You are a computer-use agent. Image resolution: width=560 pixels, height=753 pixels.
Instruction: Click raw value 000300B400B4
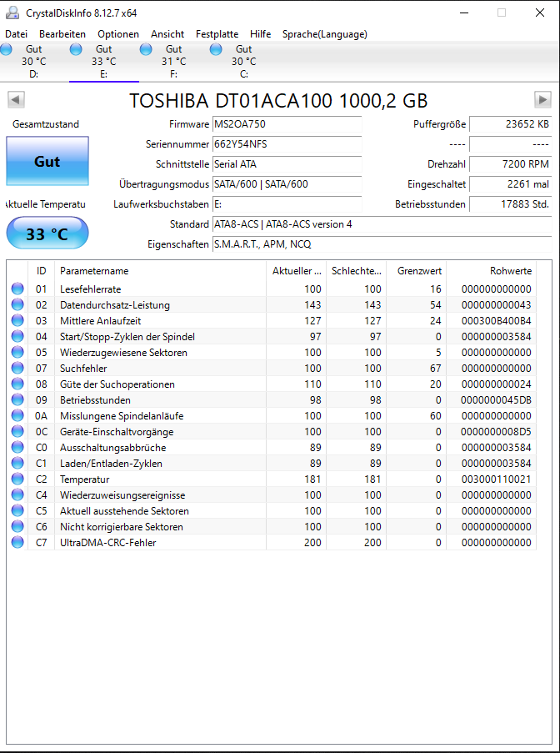pos(496,321)
